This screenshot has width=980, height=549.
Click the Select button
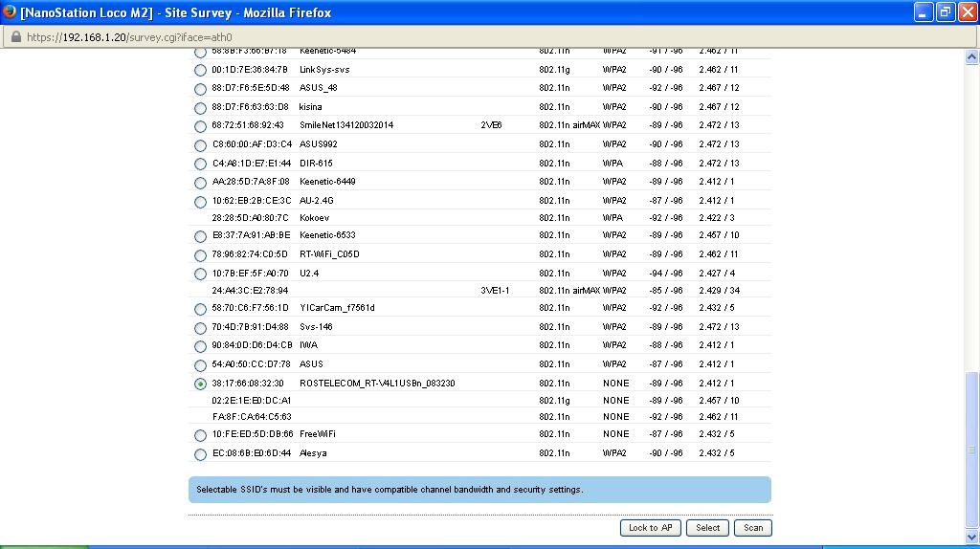(707, 528)
